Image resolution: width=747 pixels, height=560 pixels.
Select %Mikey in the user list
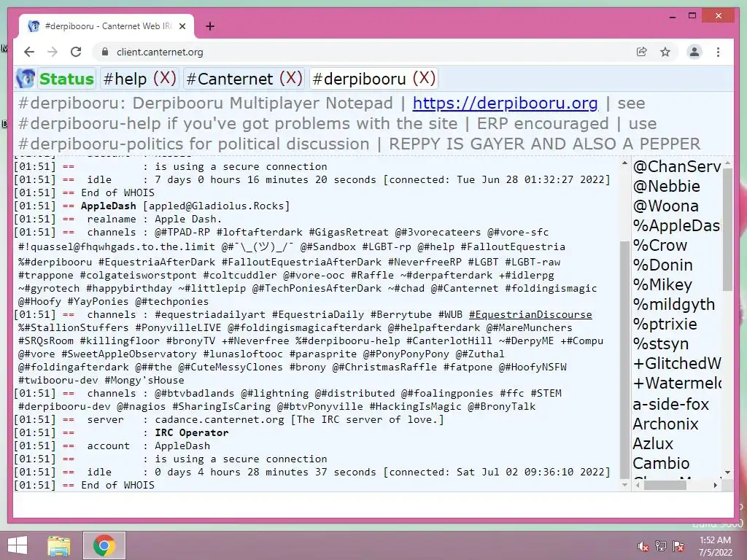(662, 285)
